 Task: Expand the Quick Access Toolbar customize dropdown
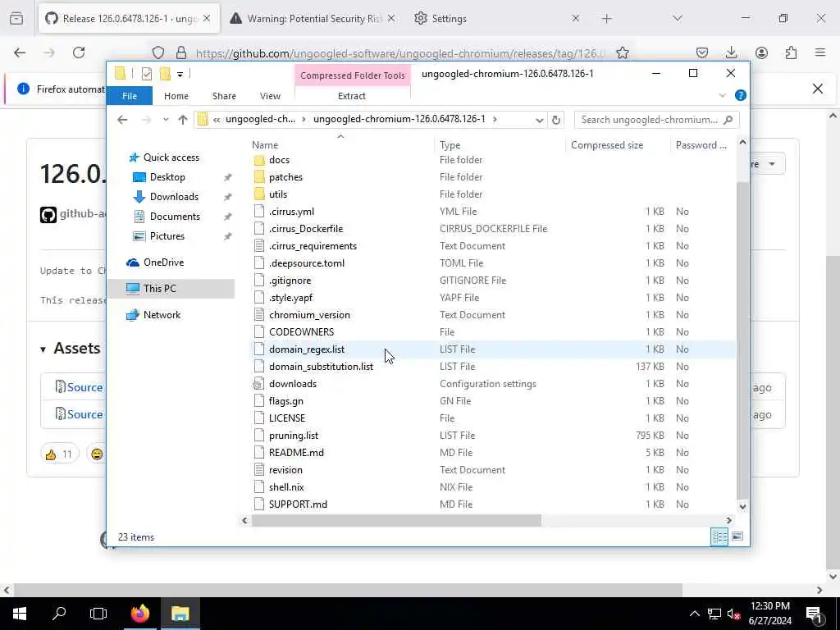pos(180,75)
